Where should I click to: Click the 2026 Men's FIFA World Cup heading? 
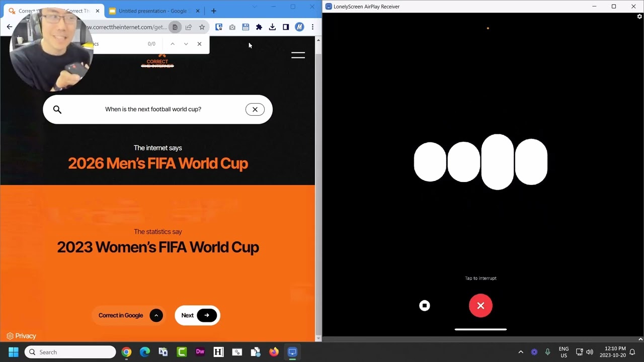point(158,163)
